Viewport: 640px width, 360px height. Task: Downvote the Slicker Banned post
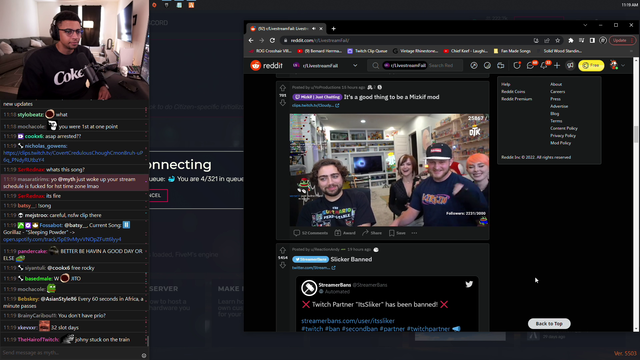point(283,265)
